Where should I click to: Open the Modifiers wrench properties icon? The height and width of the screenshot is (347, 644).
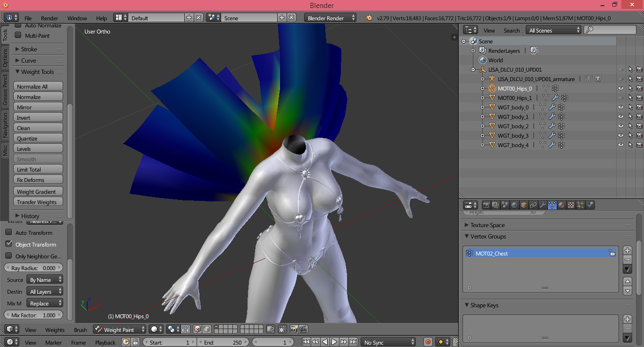[543, 205]
